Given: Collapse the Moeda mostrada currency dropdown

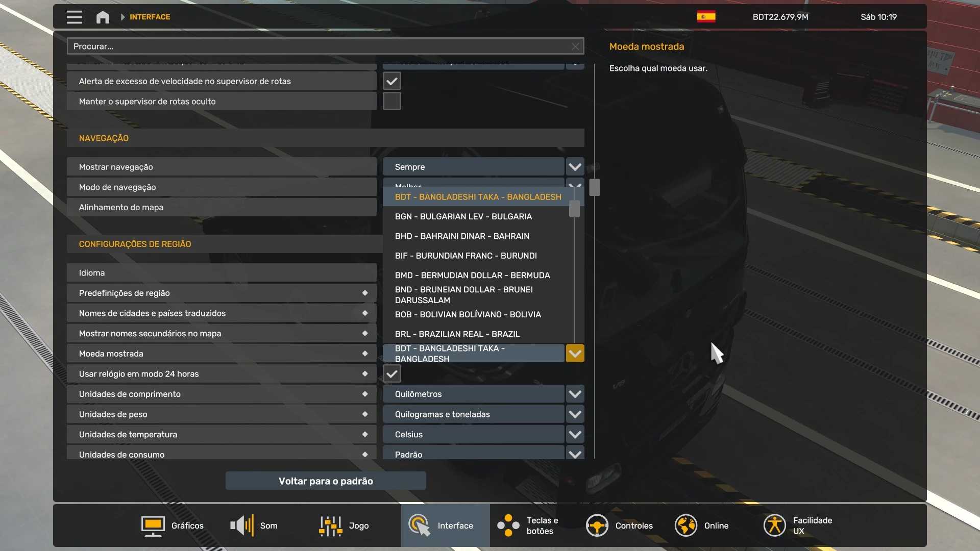Looking at the screenshot, I should (575, 353).
